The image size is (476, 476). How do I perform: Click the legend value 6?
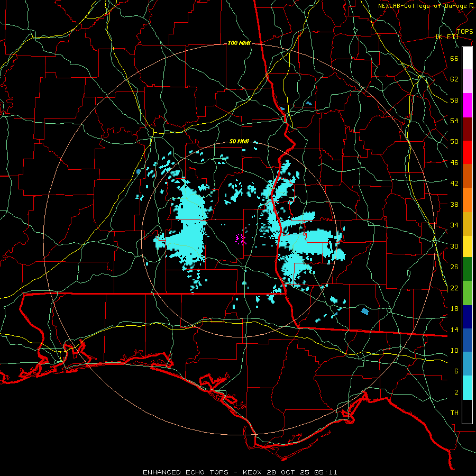(x=456, y=371)
